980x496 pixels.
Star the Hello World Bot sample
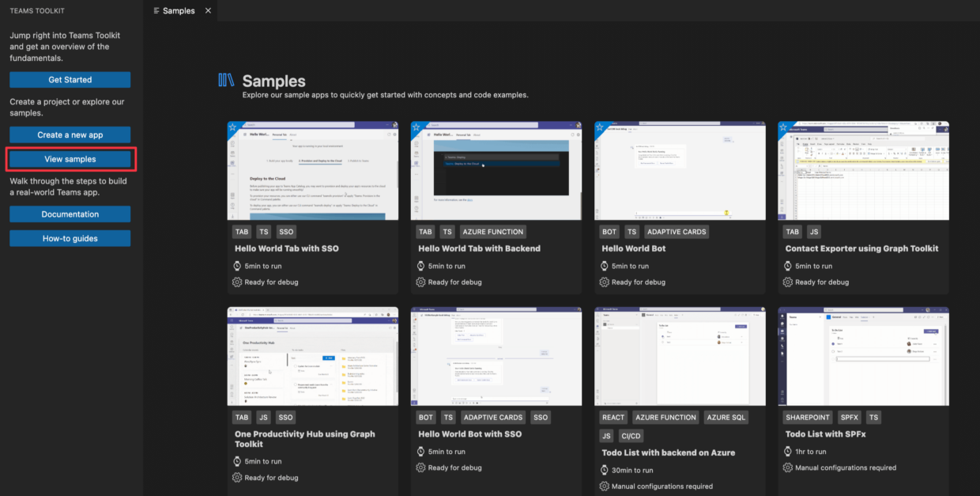click(x=600, y=126)
